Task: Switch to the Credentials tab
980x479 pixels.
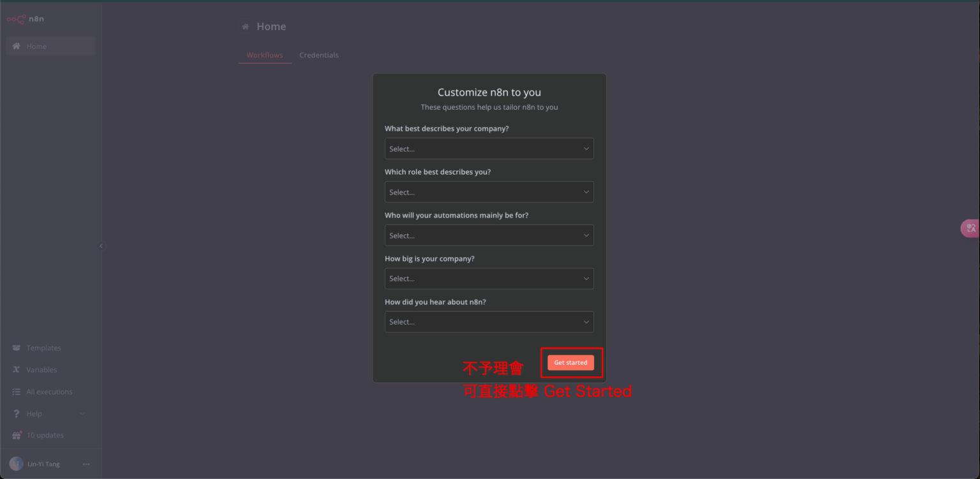Action: pyautogui.click(x=319, y=55)
